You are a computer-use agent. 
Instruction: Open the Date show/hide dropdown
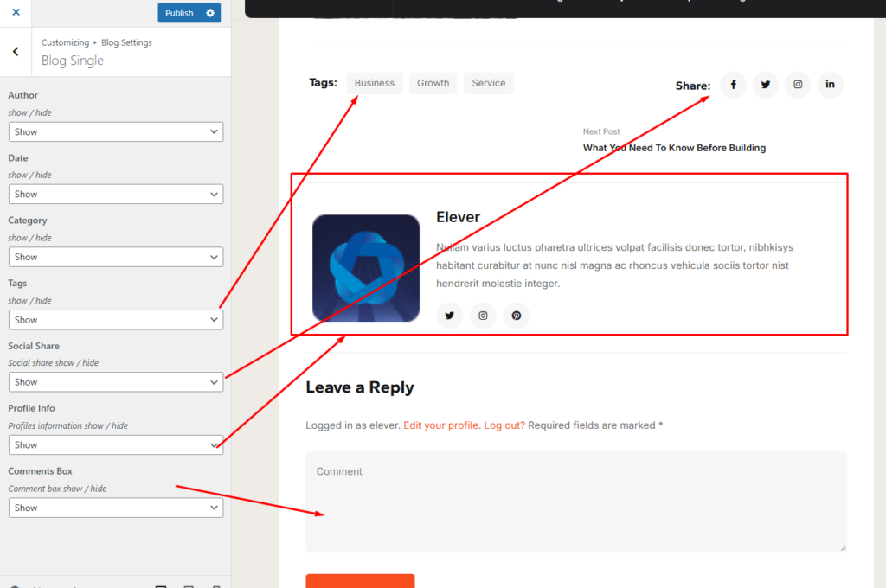pyautogui.click(x=116, y=194)
